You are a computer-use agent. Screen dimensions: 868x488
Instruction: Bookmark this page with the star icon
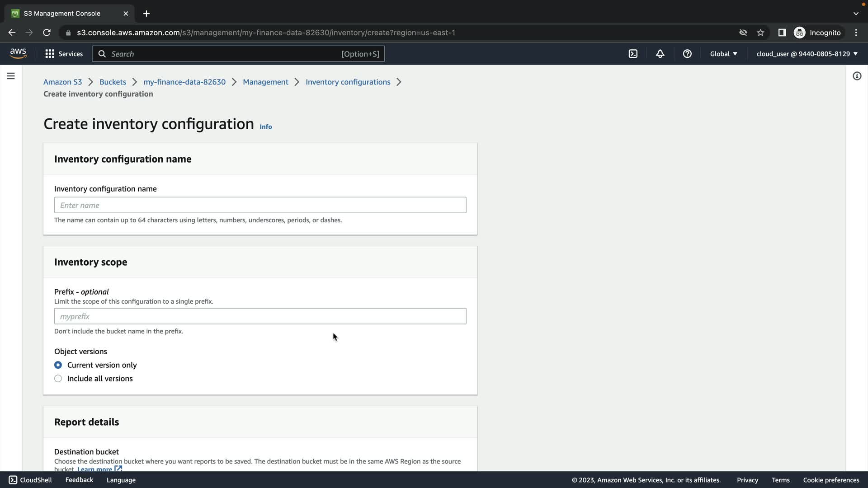760,33
